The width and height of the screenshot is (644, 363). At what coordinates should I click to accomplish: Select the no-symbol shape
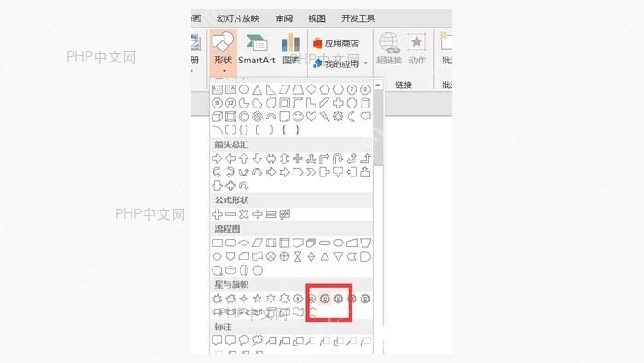click(x=257, y=117)
